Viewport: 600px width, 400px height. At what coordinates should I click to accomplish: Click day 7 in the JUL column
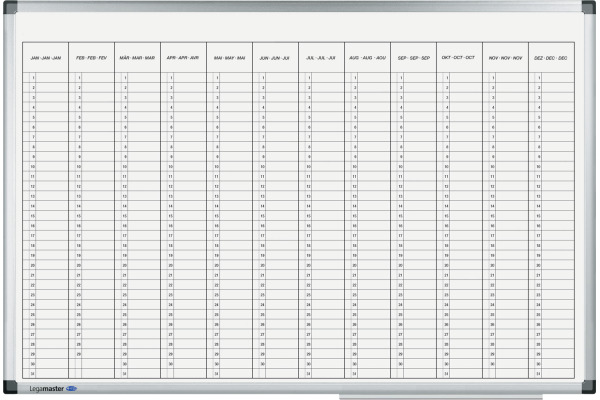309,137
